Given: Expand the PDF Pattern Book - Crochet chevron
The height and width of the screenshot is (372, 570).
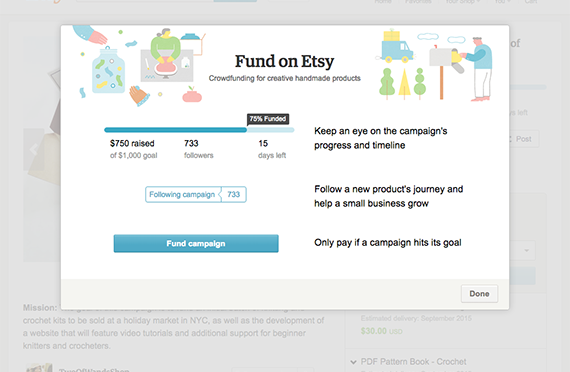Looking at the screenshot, I should pyautogui.click(x=353, y=362).
